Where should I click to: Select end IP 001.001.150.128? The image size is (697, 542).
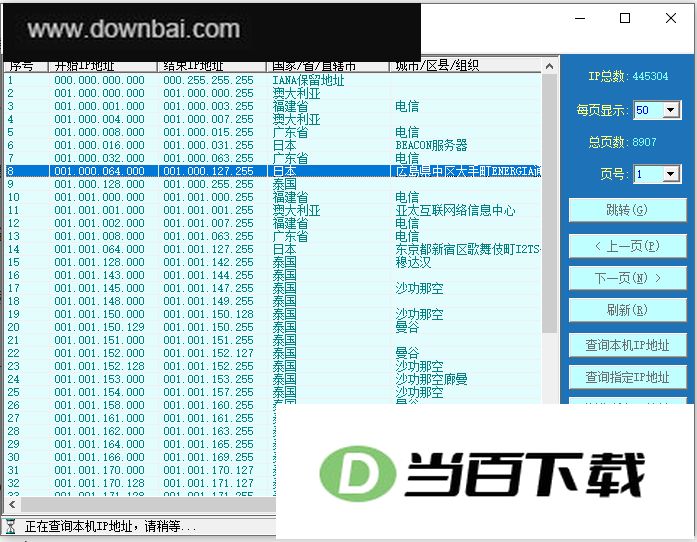pyautogui.click(x=208, y=314)
